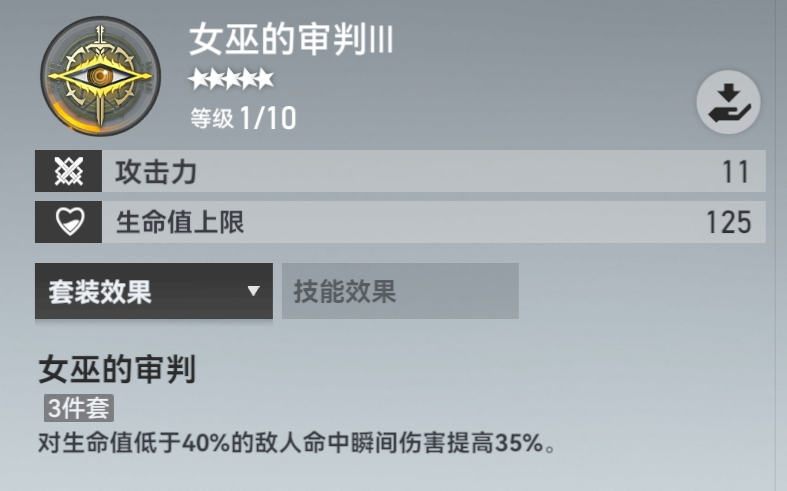Select the 生命值上限 stat row

(400, 222)
